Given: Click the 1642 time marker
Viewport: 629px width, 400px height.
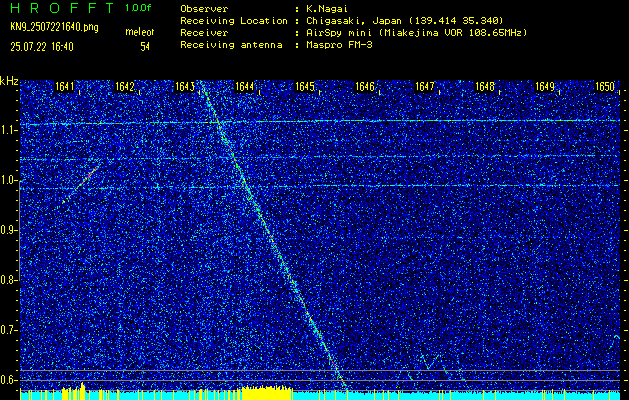Looking at the screenshot, I should (125, 87).
